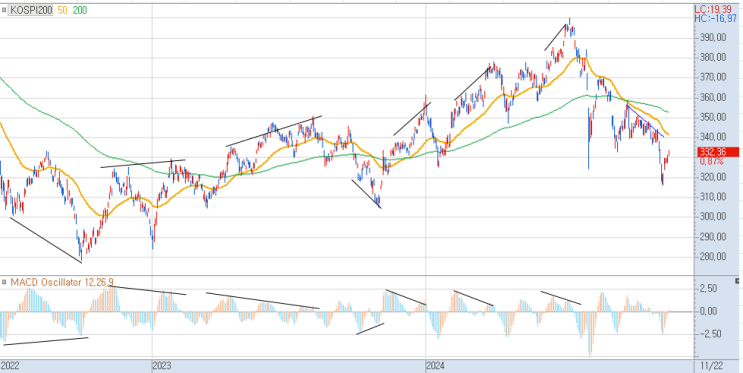
Task: Click the 2023 year marker on time axis
Action: [162, 366]
